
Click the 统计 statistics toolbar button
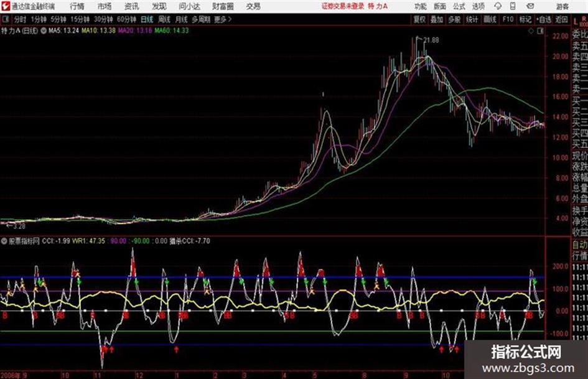point(472,19)
